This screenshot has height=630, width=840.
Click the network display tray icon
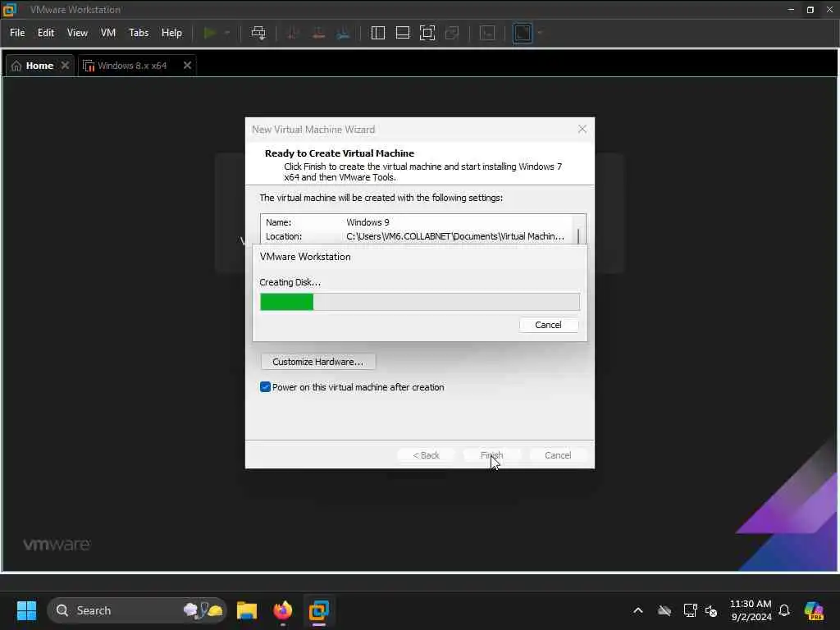point(690,610)
